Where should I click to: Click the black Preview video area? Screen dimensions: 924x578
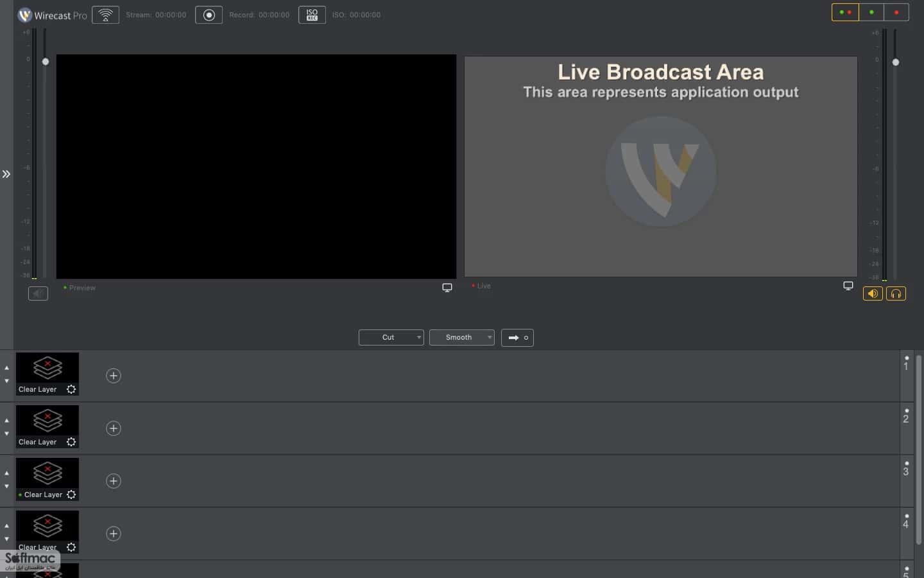point(256,166)
